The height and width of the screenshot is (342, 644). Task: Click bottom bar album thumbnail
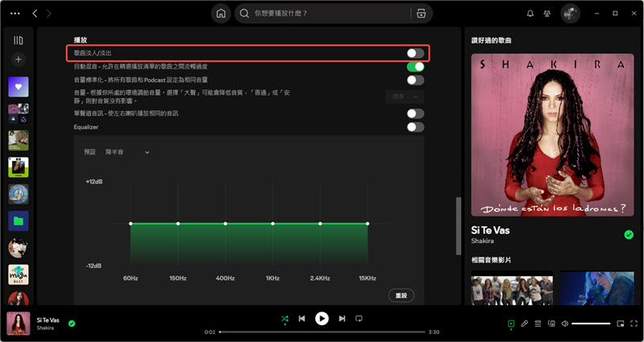19,324
